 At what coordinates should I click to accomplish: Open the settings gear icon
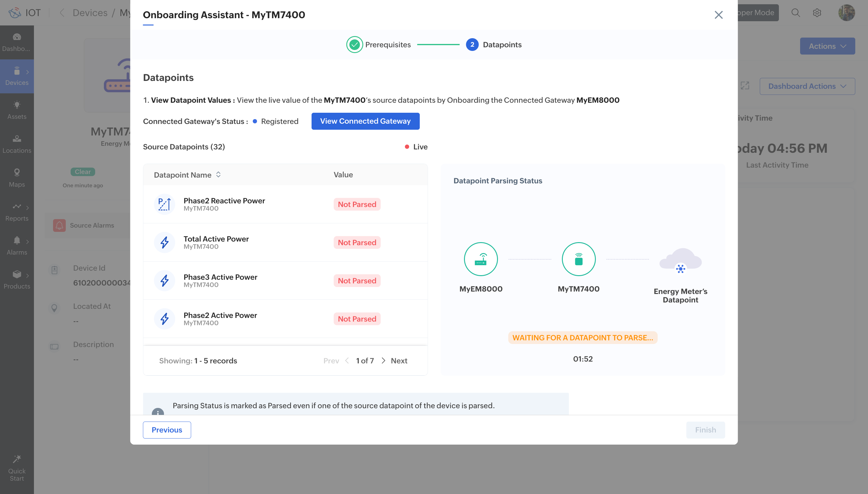click(817, 13)
